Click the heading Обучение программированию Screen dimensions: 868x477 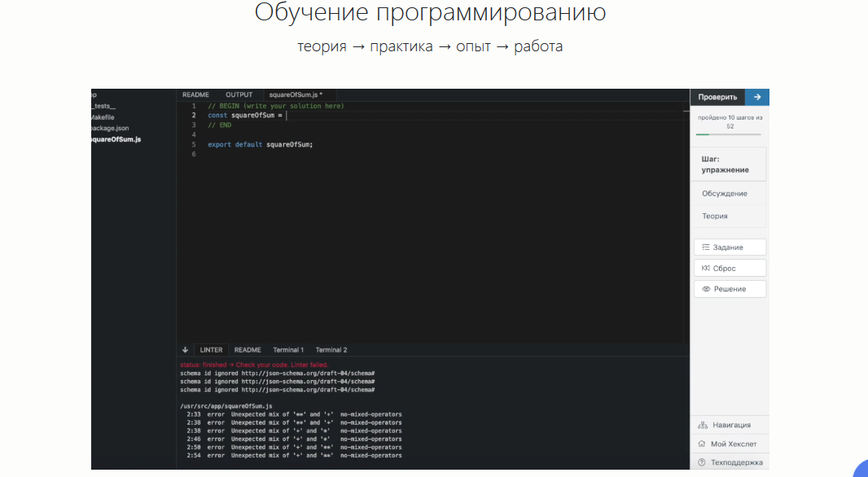[x=430, y=12]
